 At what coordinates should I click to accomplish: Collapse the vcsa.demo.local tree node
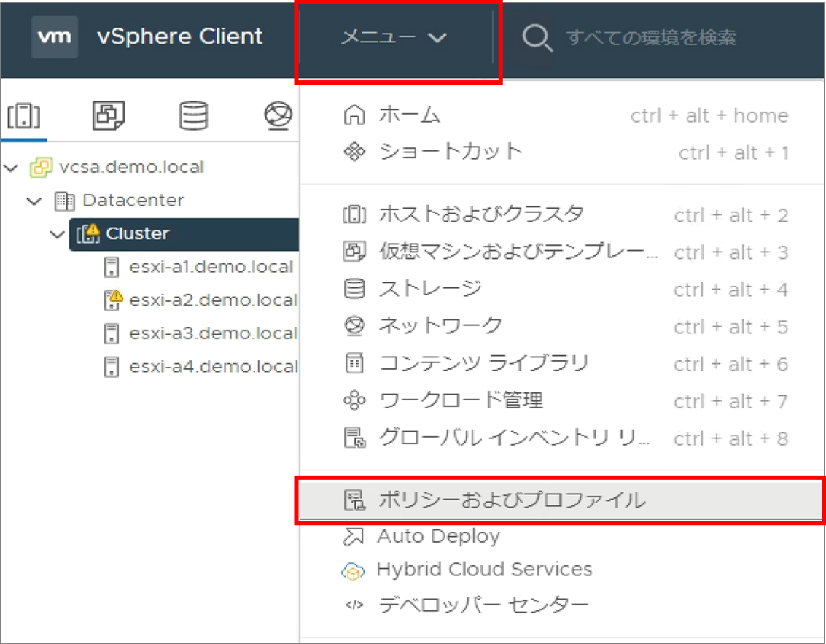pyautogui.click(x=11, y=168)
